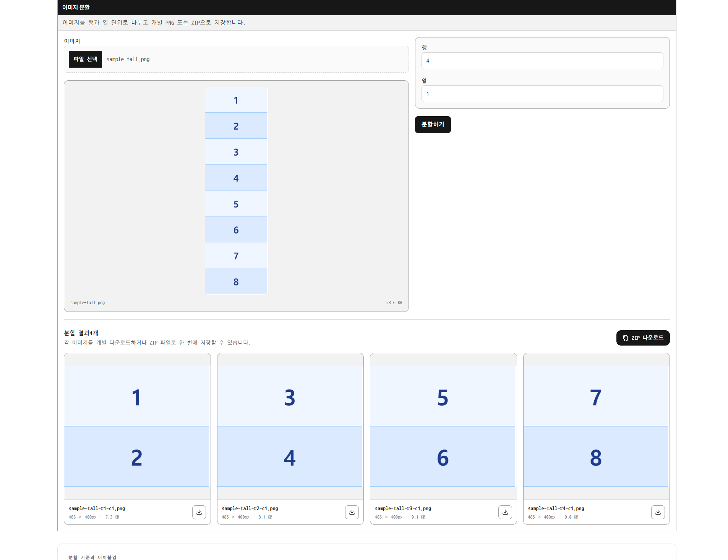Select the sample-tall-r1-c1.png file name
The width and height of the screenshot is (728, 560).
[x=97, y=508]
